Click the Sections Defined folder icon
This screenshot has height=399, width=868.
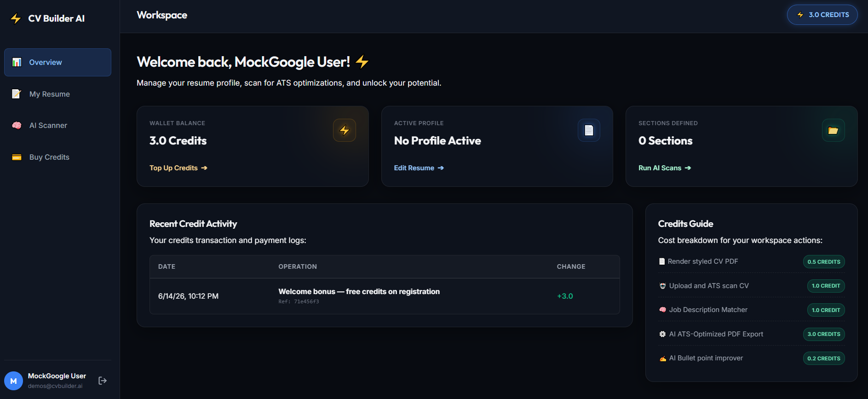pos(833,130)
